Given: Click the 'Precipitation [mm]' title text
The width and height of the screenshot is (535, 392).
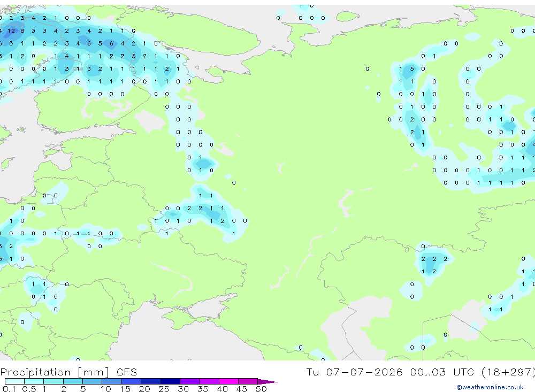Looking at the screenshot, I should coord(55,372).
